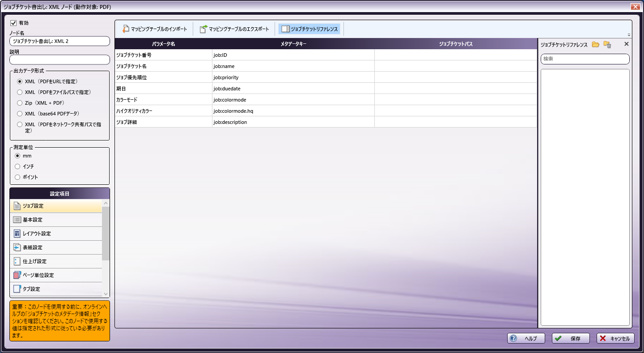The width and height of the screenshot is (644, 353).
Task: Click マッピングテーブルのインポート button label
Action: click(159, 29)
